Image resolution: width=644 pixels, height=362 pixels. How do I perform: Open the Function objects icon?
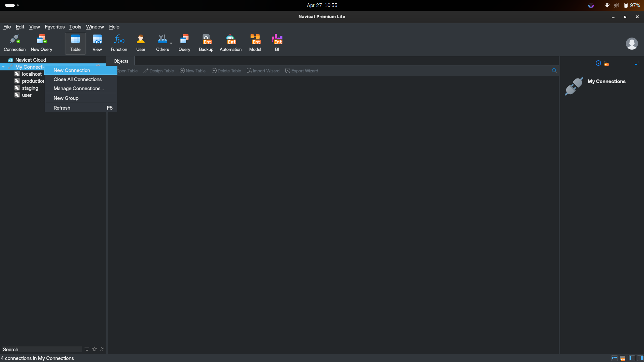pyautogui.click(x=119, y=43)
